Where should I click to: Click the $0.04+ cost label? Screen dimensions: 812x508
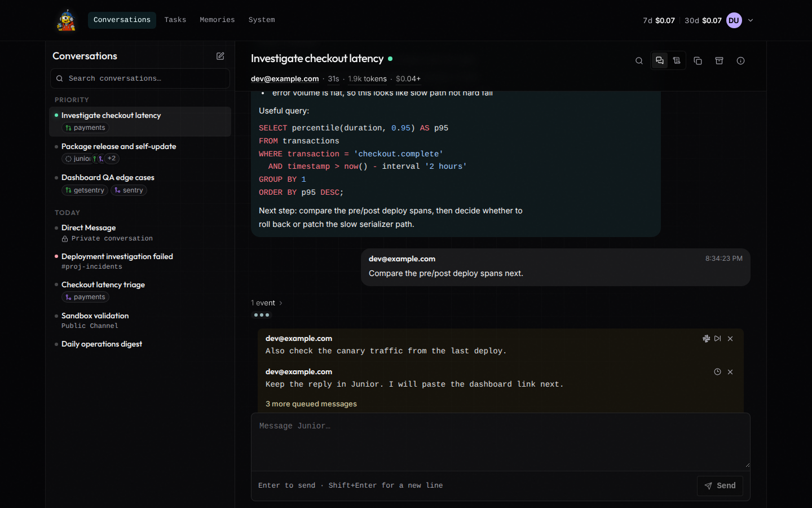(408, 79)
